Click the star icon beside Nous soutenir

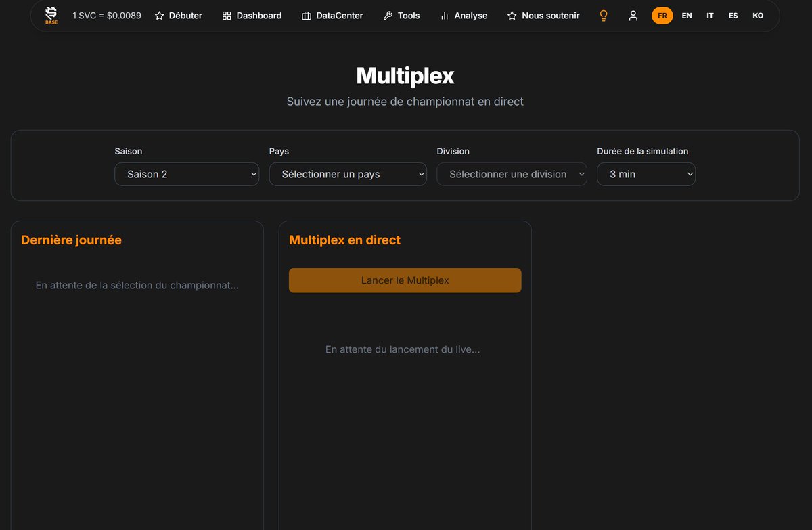click(x=512, y=16)
